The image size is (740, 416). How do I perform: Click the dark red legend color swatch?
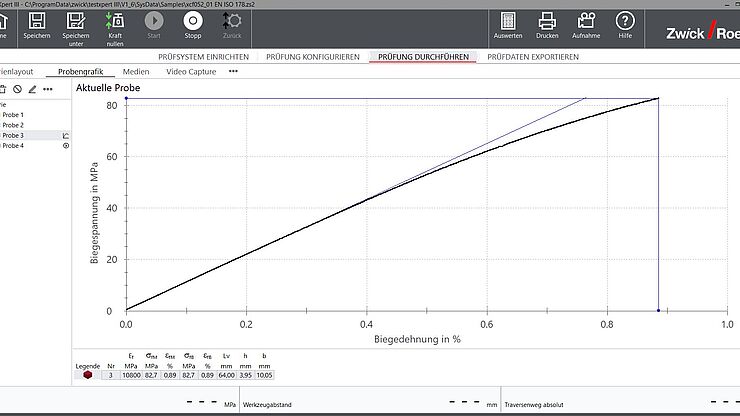[88, 374]
